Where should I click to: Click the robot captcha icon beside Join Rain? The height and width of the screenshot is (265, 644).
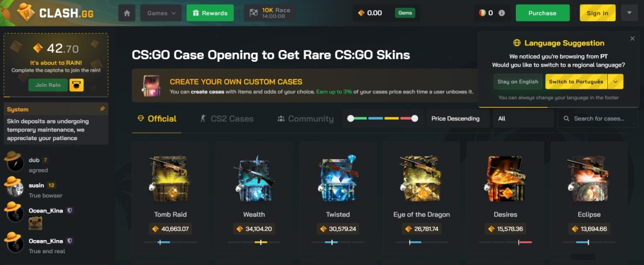(76, 85)
